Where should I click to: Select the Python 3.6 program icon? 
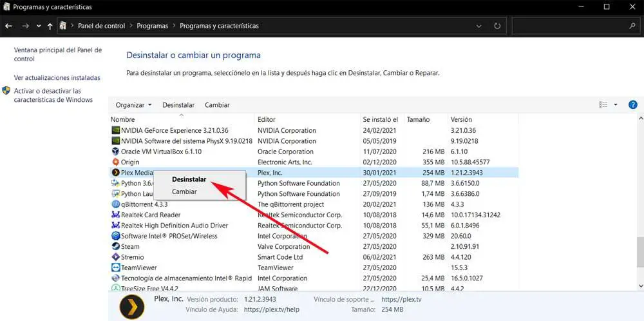click(115, 183)
